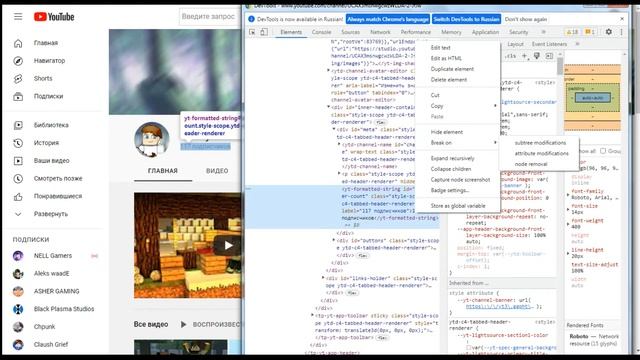
Task: Switch to the Sources tab
Action: point(350,32)
